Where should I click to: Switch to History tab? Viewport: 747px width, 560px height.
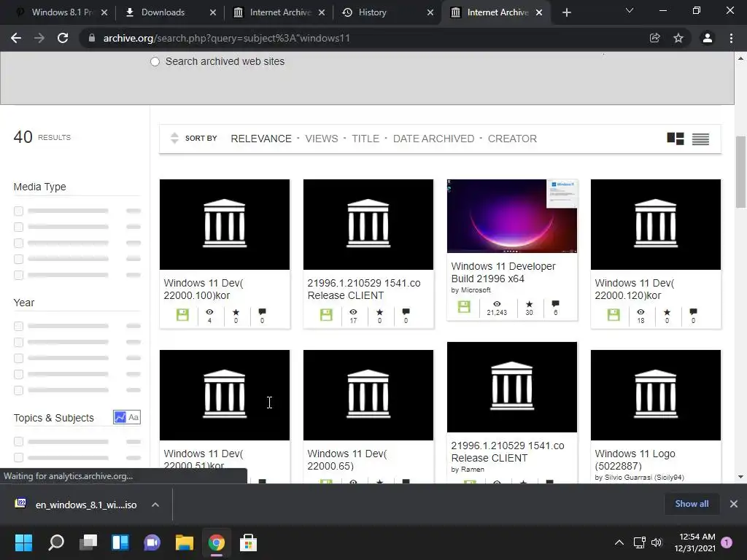pyautogui.click(x=387, y=12)
